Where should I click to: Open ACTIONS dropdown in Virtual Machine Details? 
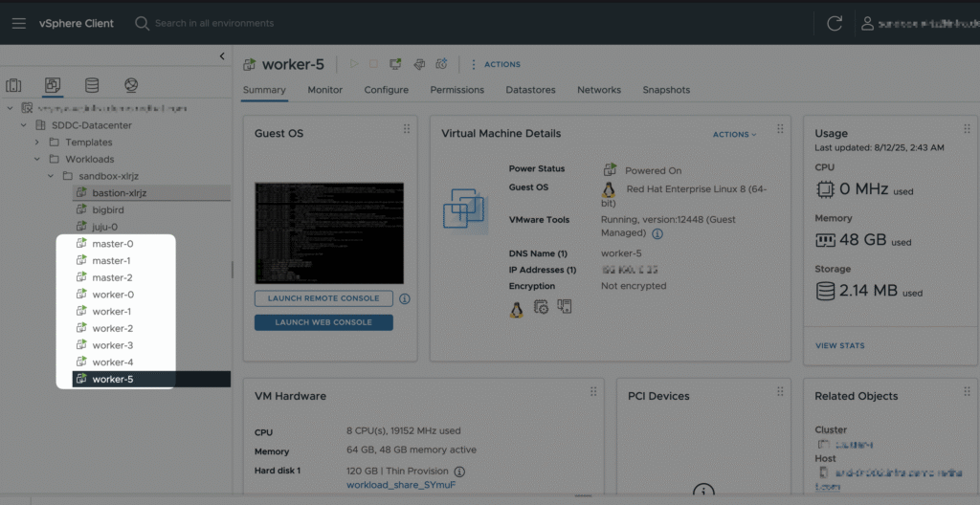click(x=734, y=134)
